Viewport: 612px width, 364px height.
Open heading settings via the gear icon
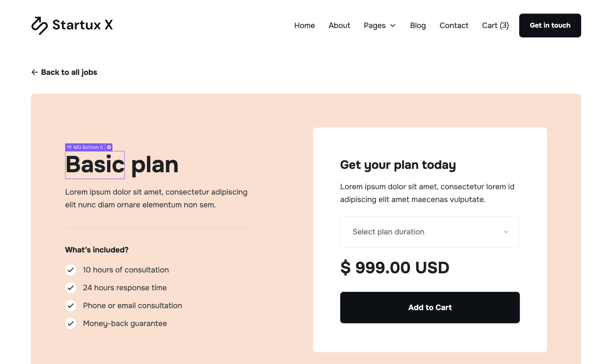[x=109, y=147]
